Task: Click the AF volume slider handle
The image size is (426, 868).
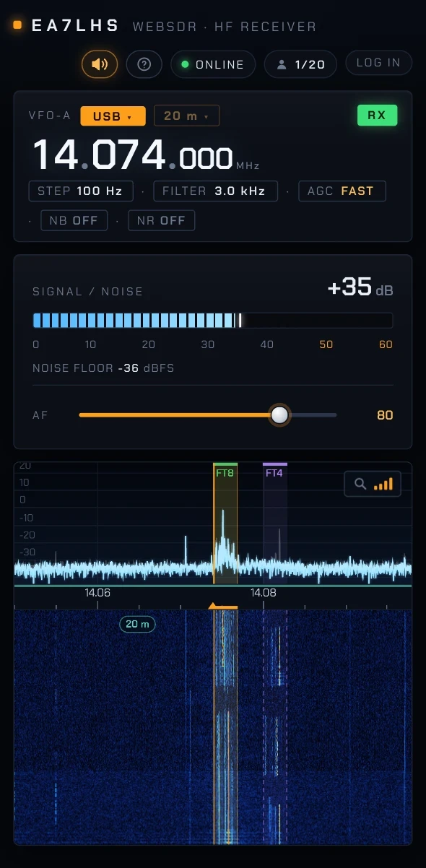Action: (x=279, y=415)
